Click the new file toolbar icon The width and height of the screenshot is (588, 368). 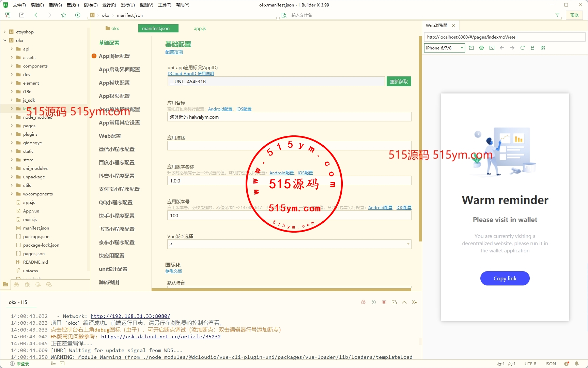point(8,15)
